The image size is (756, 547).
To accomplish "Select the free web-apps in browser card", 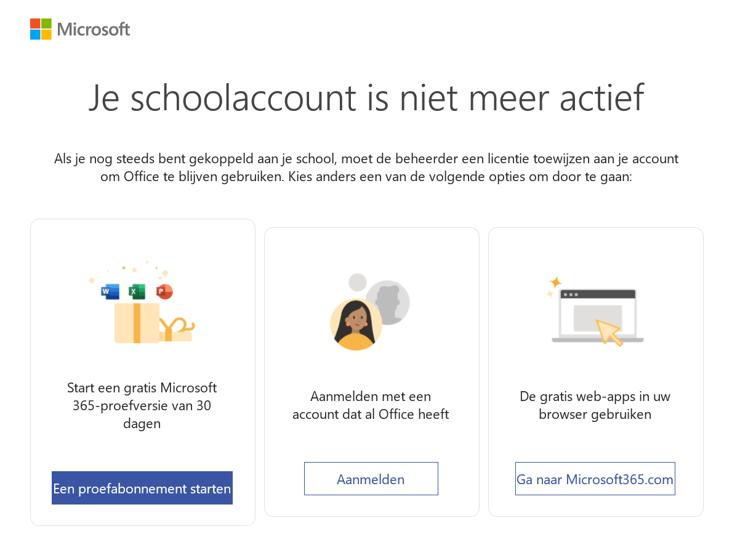I will point(596,372).
